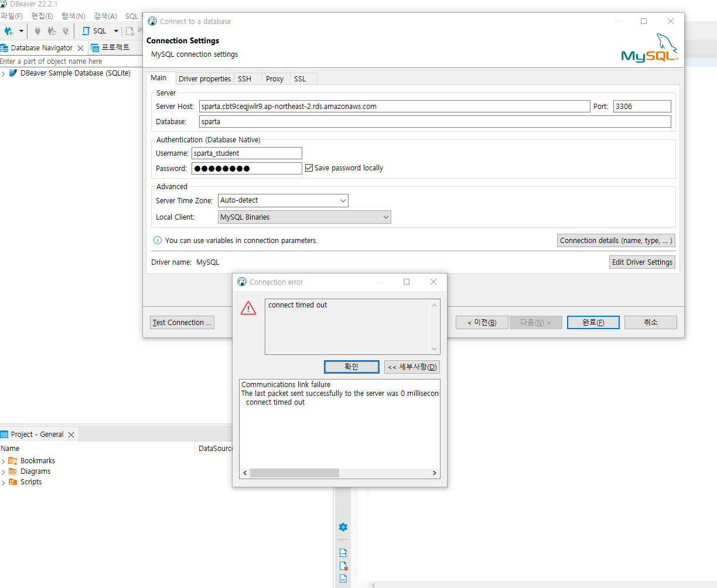Screen dimensions: 717x588
Task: Click the 이전(B) back button
Action: tap(482, 323)
